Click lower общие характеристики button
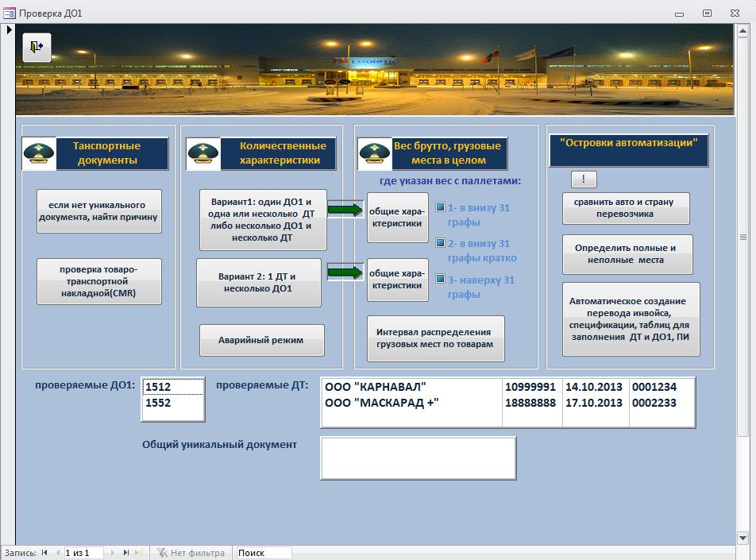Viewport: 756px width, 560px height. (397, 280)
